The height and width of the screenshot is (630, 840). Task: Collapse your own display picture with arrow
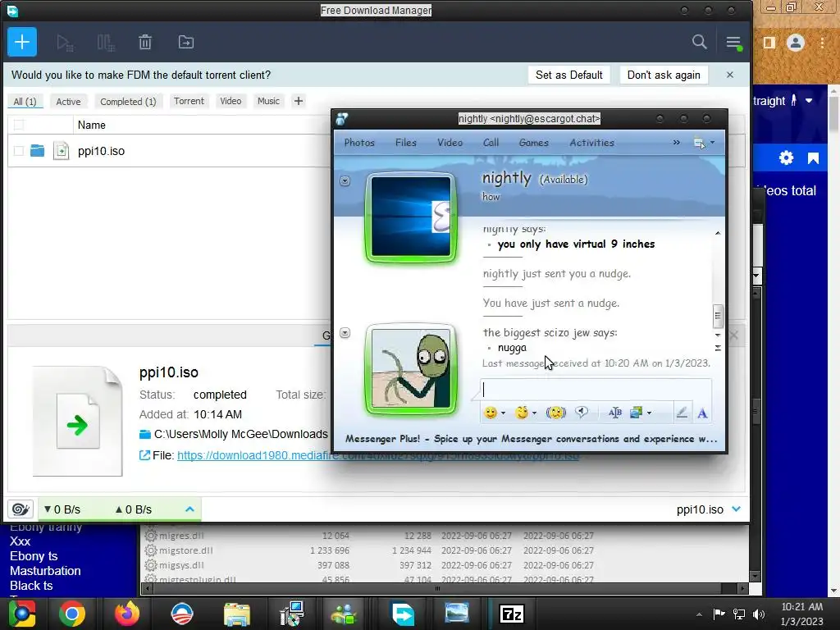pyautogui.click(x=345, y=333)
